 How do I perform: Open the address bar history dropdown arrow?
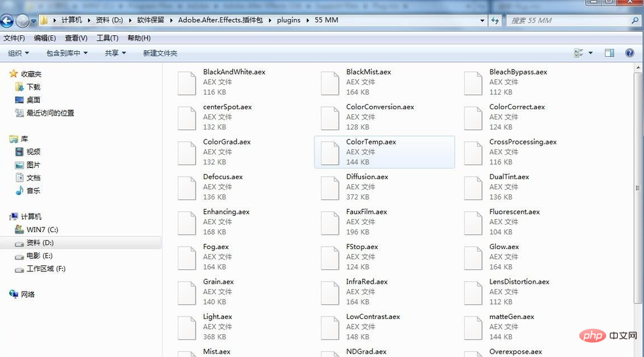(x=482, y=20)
